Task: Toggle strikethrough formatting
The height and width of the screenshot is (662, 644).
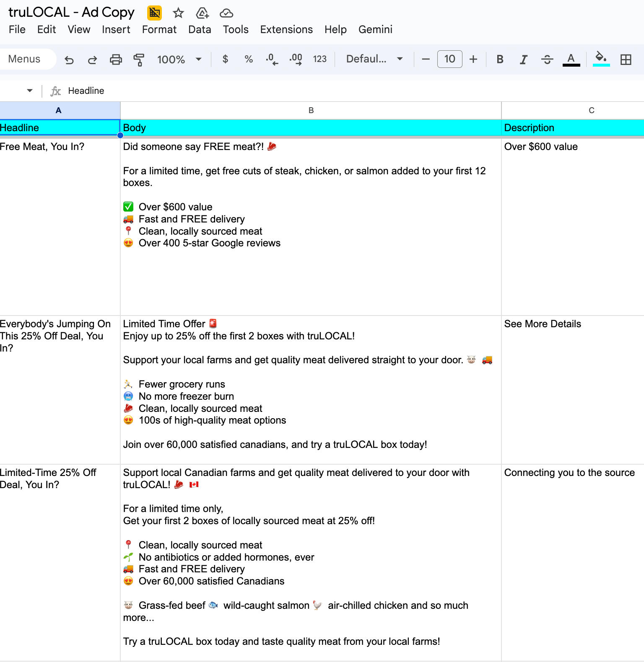Action: click(x=547, y=59)
